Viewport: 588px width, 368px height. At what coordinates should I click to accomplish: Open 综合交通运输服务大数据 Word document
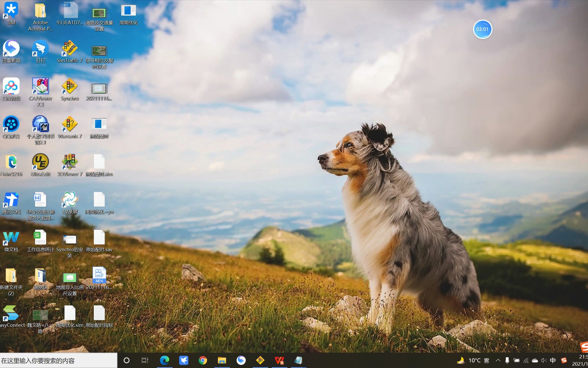40,206
